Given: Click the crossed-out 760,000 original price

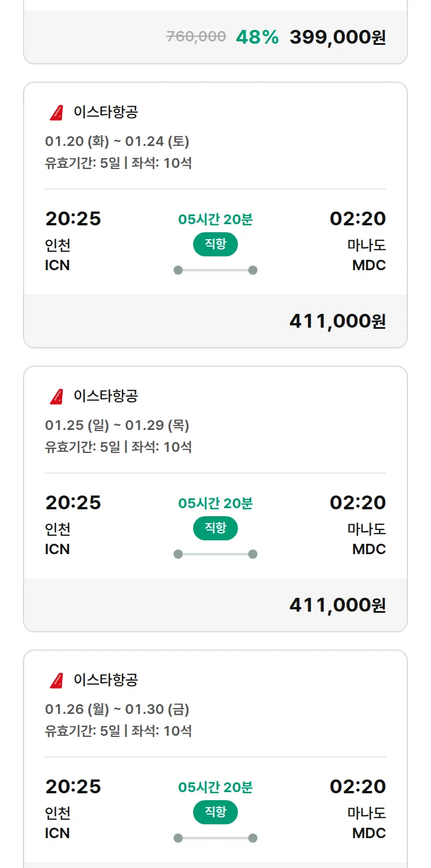Looking at the screenshot, I should [x=196, y=37].
